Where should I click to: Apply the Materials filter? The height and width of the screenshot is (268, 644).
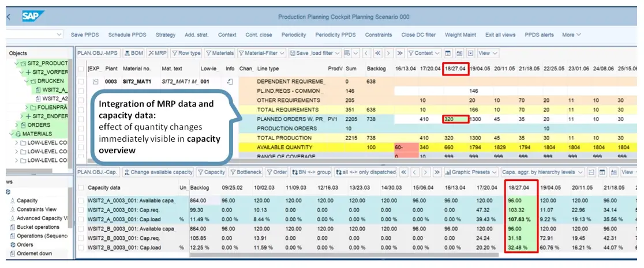pos(219,54)
